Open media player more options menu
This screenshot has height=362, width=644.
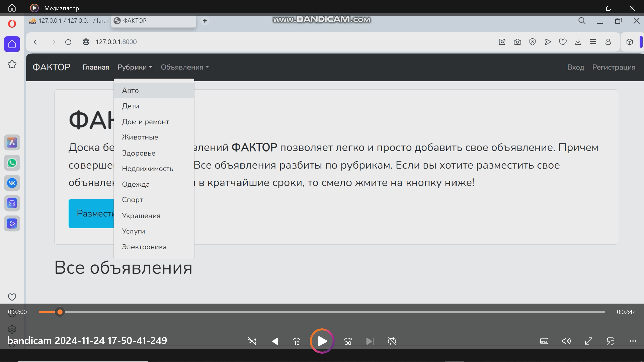click(x=633, y=341)
